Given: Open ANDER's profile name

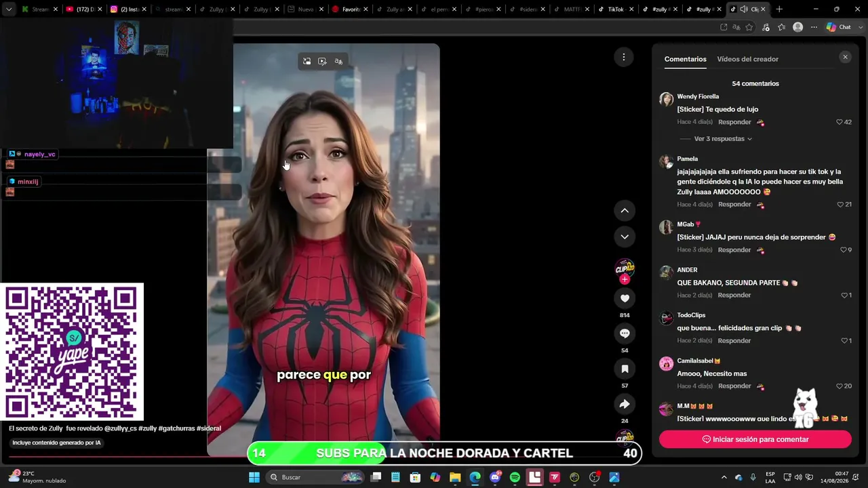Looking at the screenshot, I should pos(687,270).
